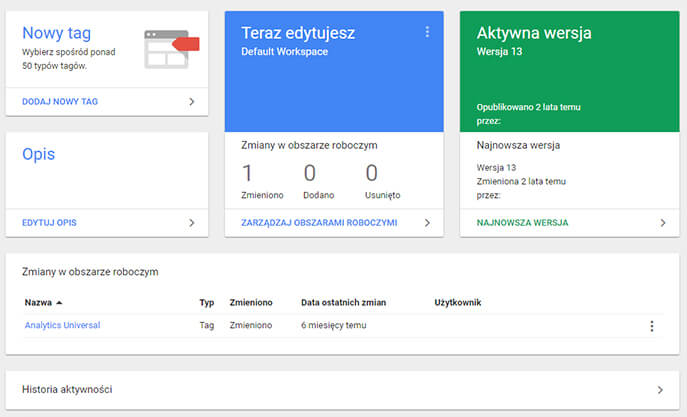This screenshot has width=687, height=417.
Task: Click the Dodano count label
Action: coord(319,195)
